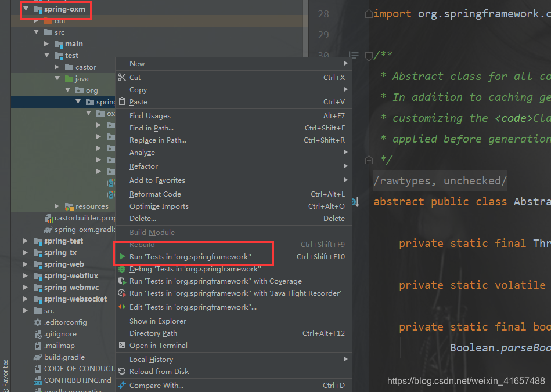Click the folded /rawtypes, unchecked/ annotation

tap(440, 181)
